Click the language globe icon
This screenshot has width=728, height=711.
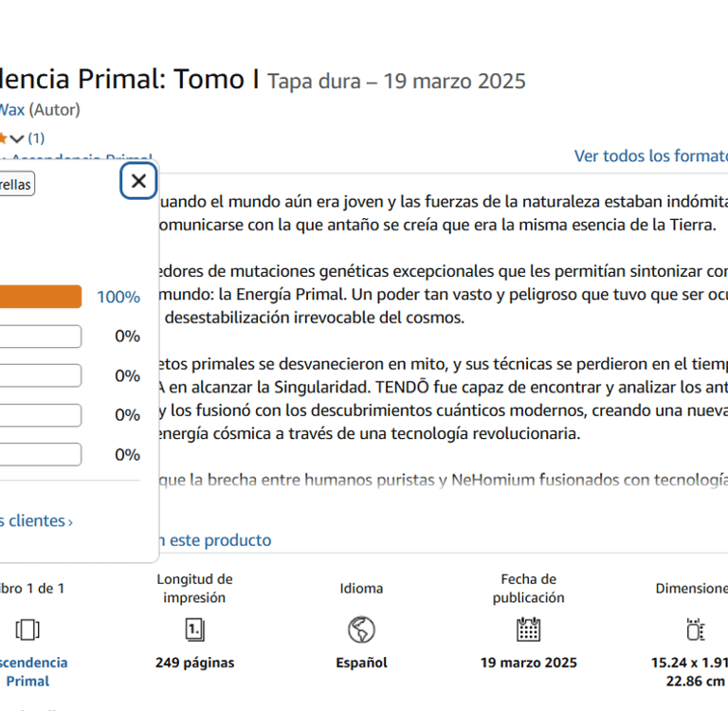361,629
